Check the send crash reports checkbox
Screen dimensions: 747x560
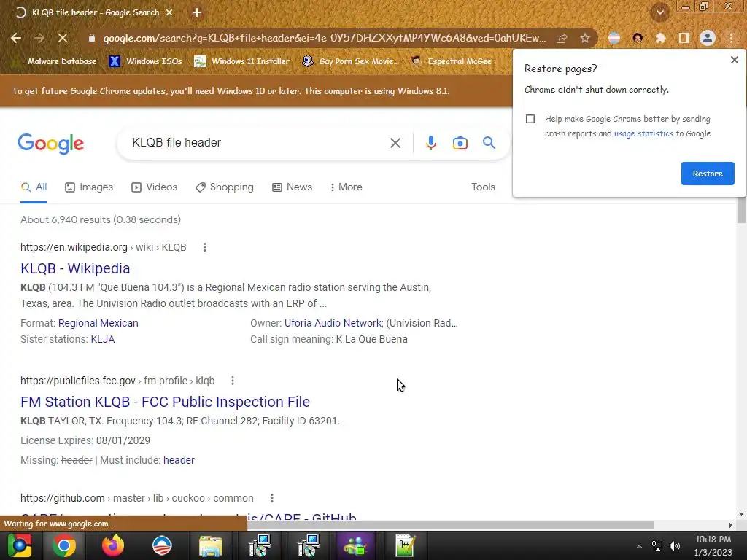(x=530, y=119)
